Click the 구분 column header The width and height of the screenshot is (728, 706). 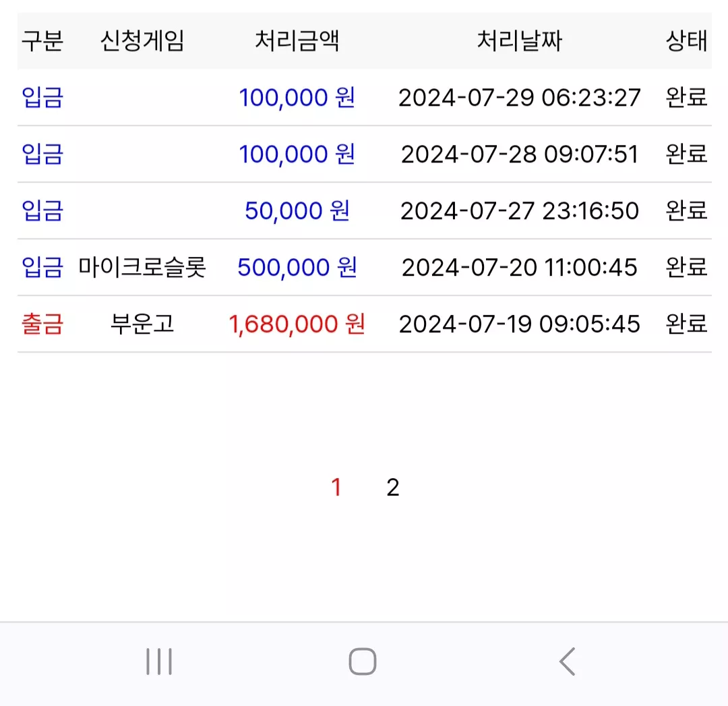(42, 40)
